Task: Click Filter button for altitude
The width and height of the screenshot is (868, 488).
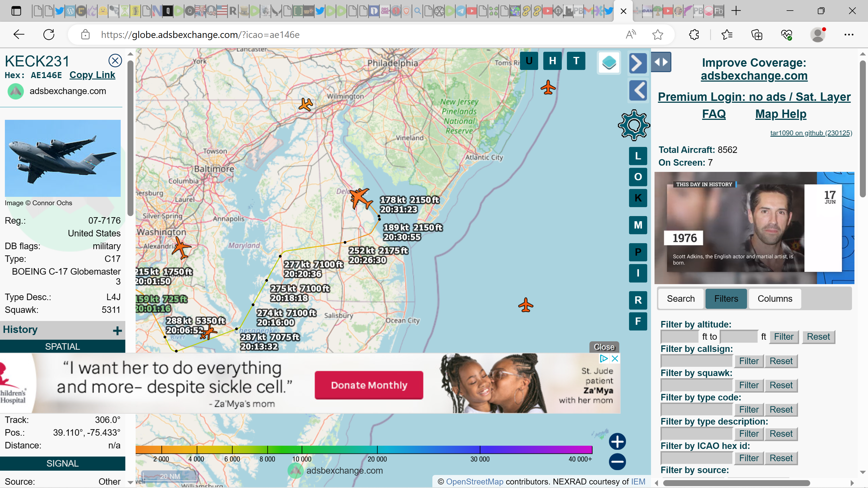Action: click(784, 337)
